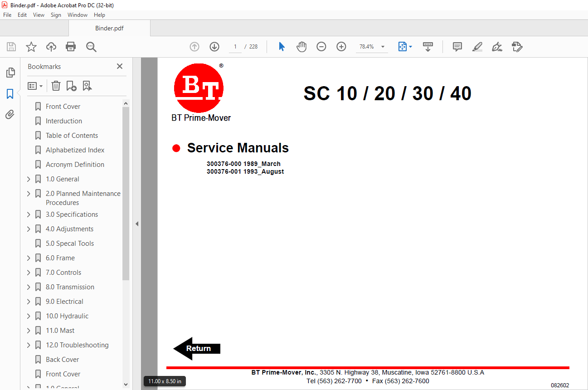Expand the 9.0 Electrical bookmark
The image size is (588, 390).
29,302
